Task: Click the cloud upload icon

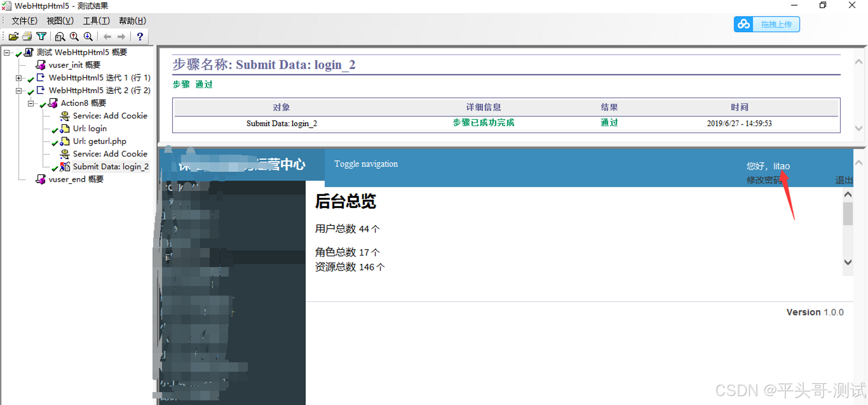Action: pyautogui.click(x=743, y=25)
